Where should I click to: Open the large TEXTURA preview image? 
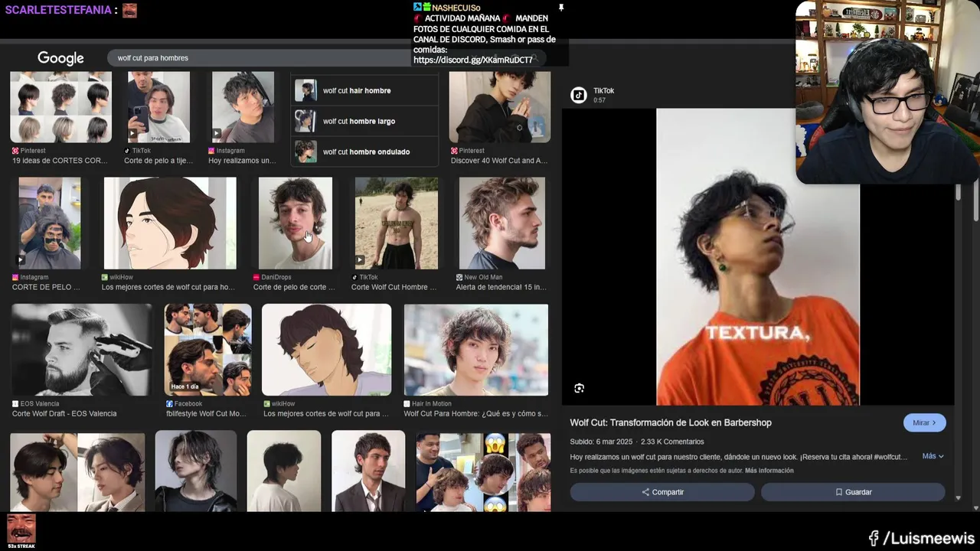click(x=758, y=256)
